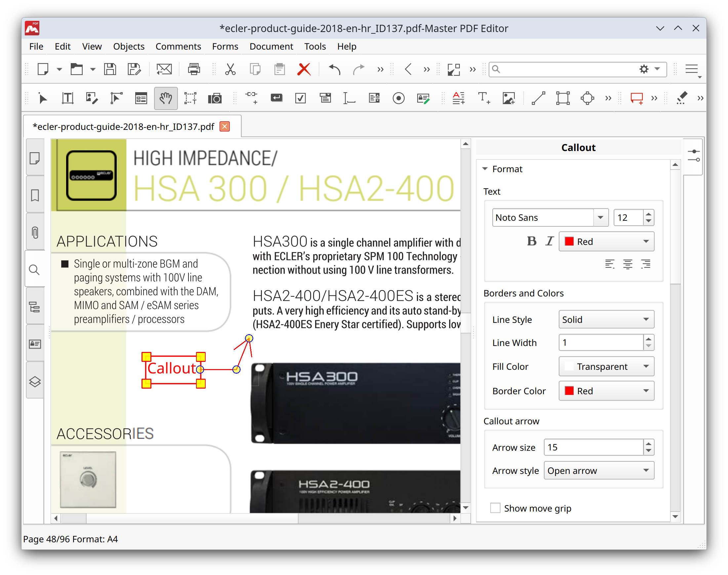The height and width of the screenshot is (575, 728).
Task: Collapse the Format section
Action: (485, 169)
